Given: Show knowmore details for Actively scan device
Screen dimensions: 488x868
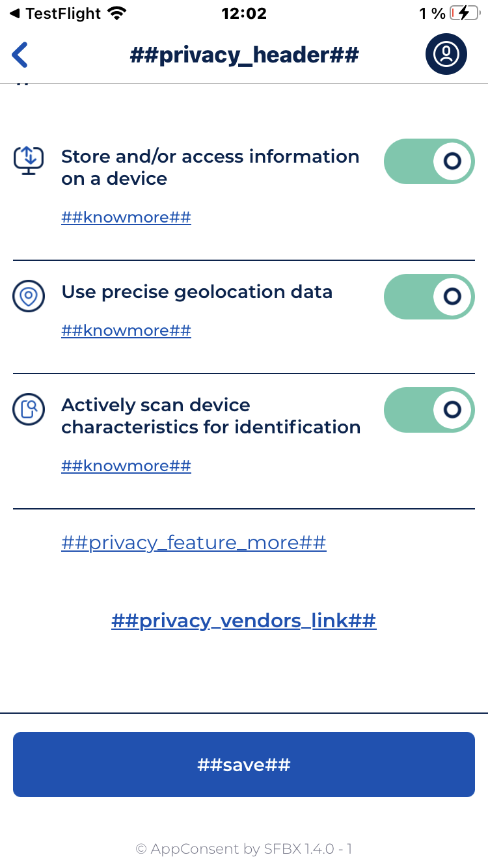Looking at the screenshot, I should pos(126,466).
